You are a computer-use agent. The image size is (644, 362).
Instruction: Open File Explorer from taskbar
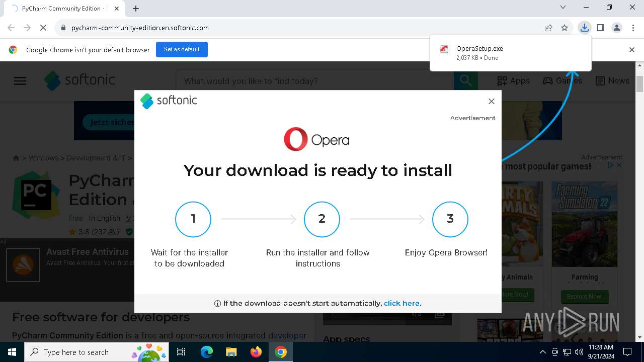[x=231, y=352]
